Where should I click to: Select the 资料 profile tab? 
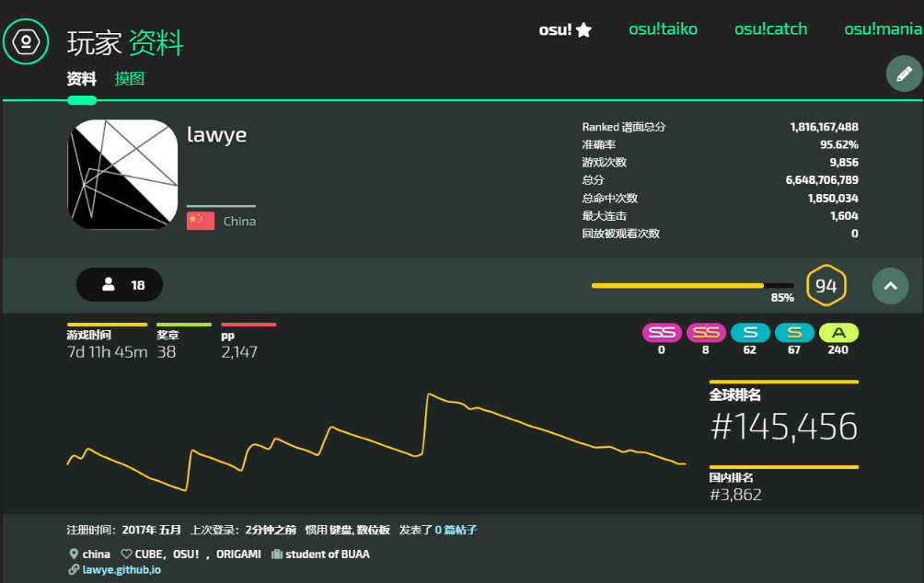(81, 79)
